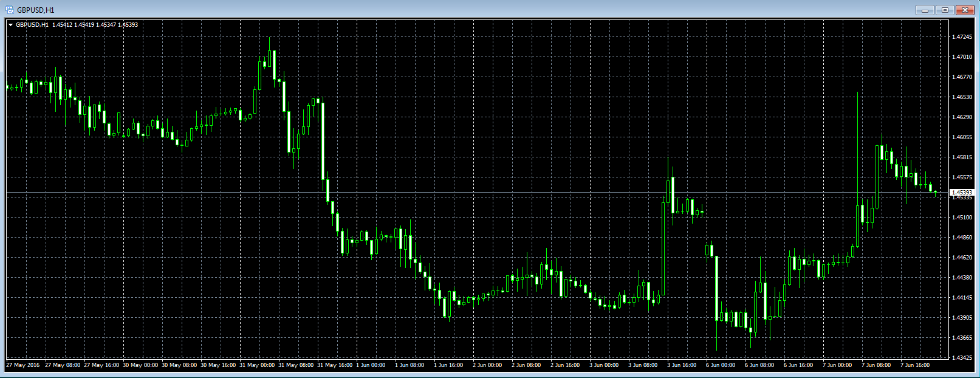Image resolution: width=980 pixels, height=378 pixels.
Task: Click the 27 May 08:00 time label
Action: (63, 365)
